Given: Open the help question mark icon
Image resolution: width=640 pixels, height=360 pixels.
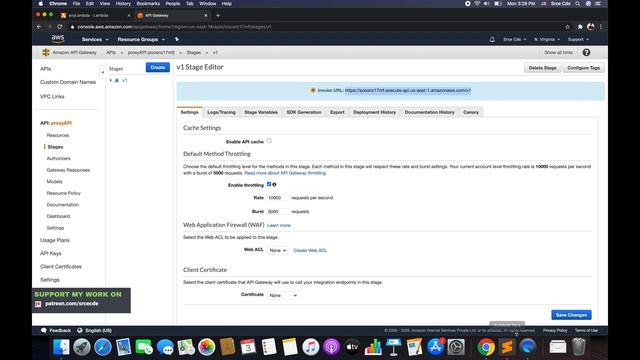Looking at the screenshot, I should [x=586, y=52].
